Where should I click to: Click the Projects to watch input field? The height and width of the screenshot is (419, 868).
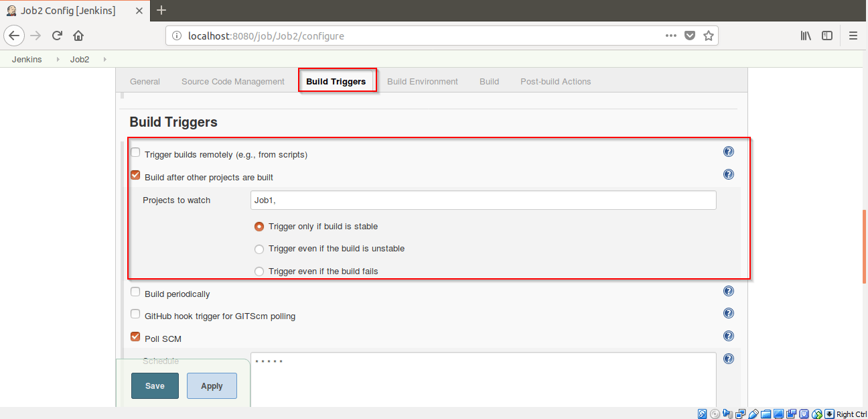coord(482,200)
